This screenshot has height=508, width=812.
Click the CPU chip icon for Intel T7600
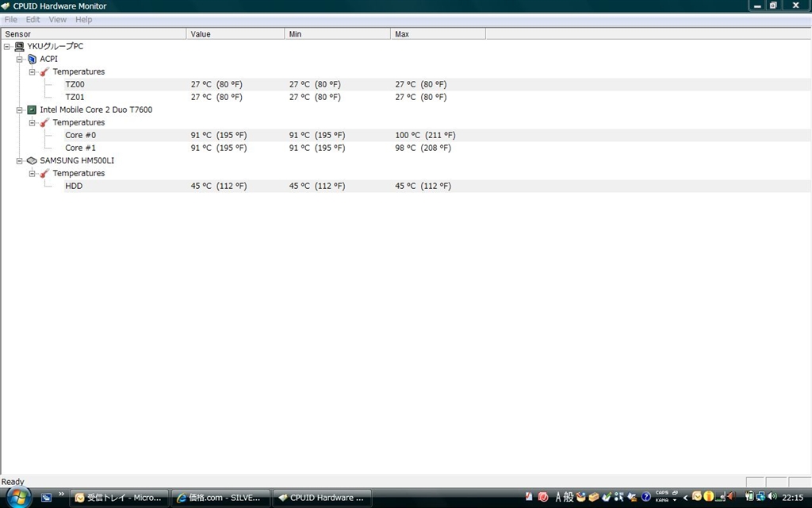coord(32,110)
